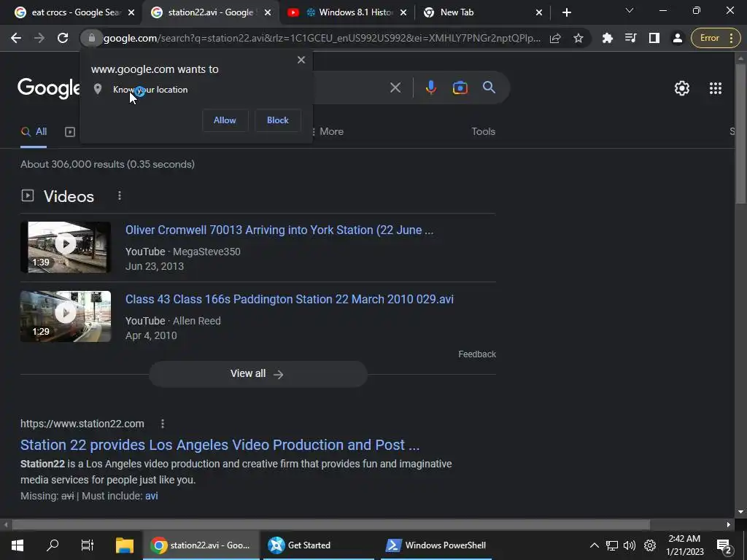Play the Oliver Cromwell video thumbnail
This screenshot has height=560, width=747.
[x=66, y=247]
